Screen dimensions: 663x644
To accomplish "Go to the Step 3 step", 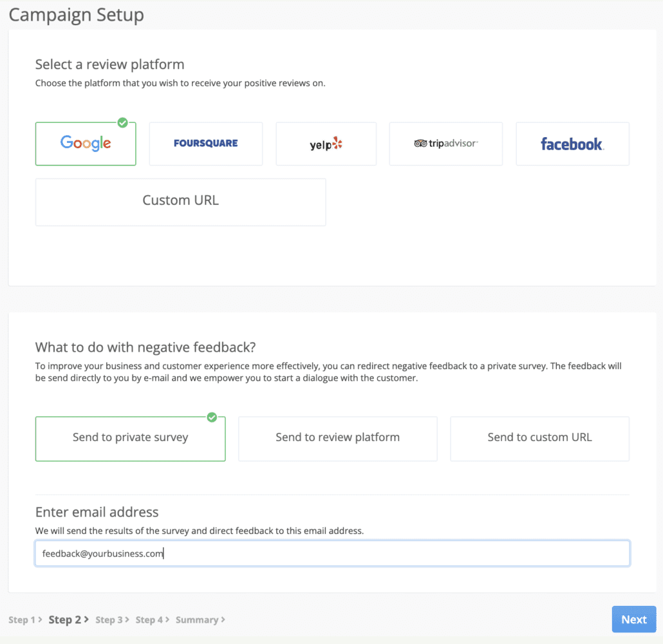I will click(x=111, y=620).
